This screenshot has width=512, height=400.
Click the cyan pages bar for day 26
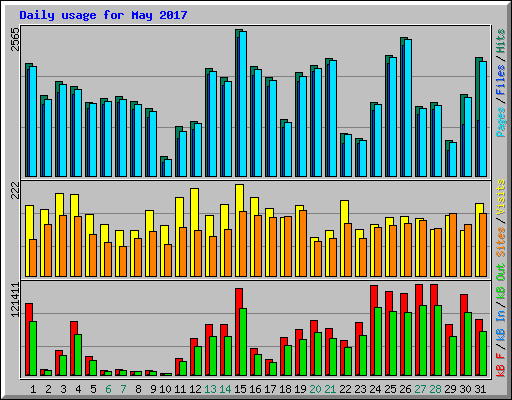coord(408,108)
